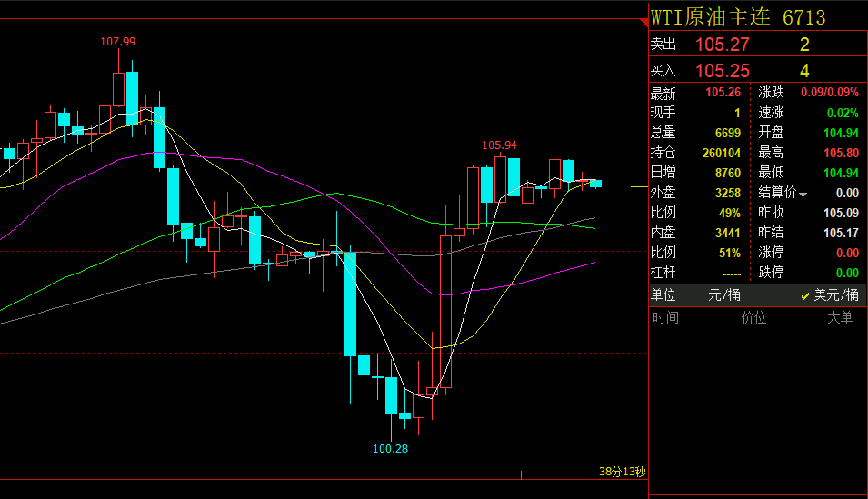Click the 外盘 value 3258
This screenshot has height=499, width=868.
pos(728,193)
